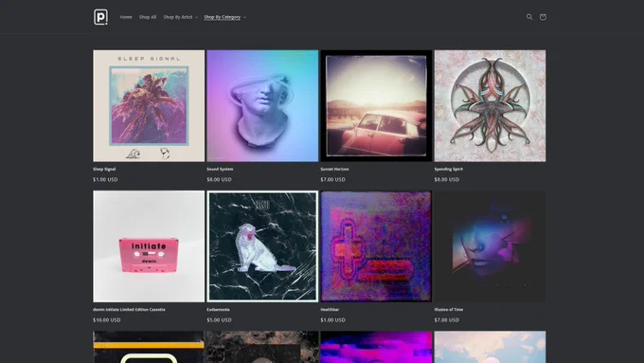Open the shopping cart icon
644x363 pixels.
(x=543, y=17)
